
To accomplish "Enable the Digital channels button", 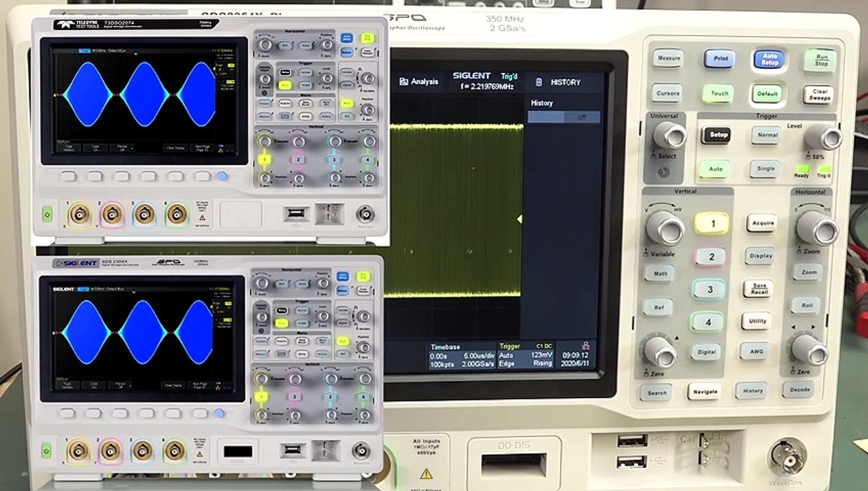I will pyautogui.click(x=706, y=352).
